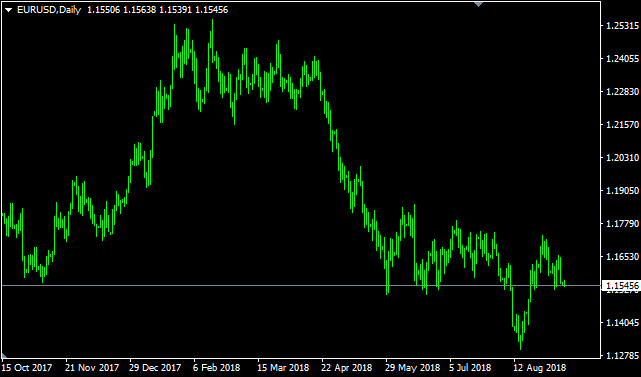
Task: Click the EURUSD,Daily chart title text
Action: (x=49, y=10)
